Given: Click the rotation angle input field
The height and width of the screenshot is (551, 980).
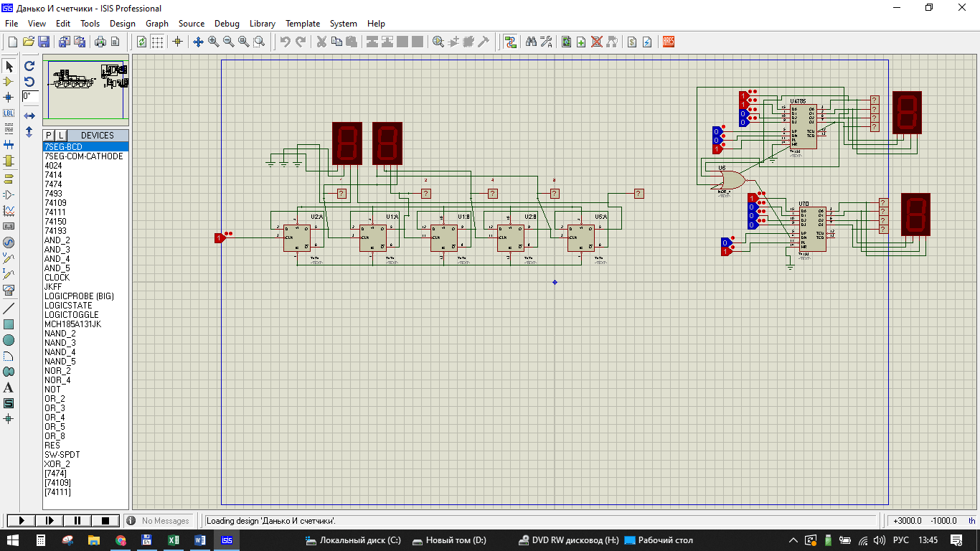Looking at the screenshot, I should click(30, 96).
